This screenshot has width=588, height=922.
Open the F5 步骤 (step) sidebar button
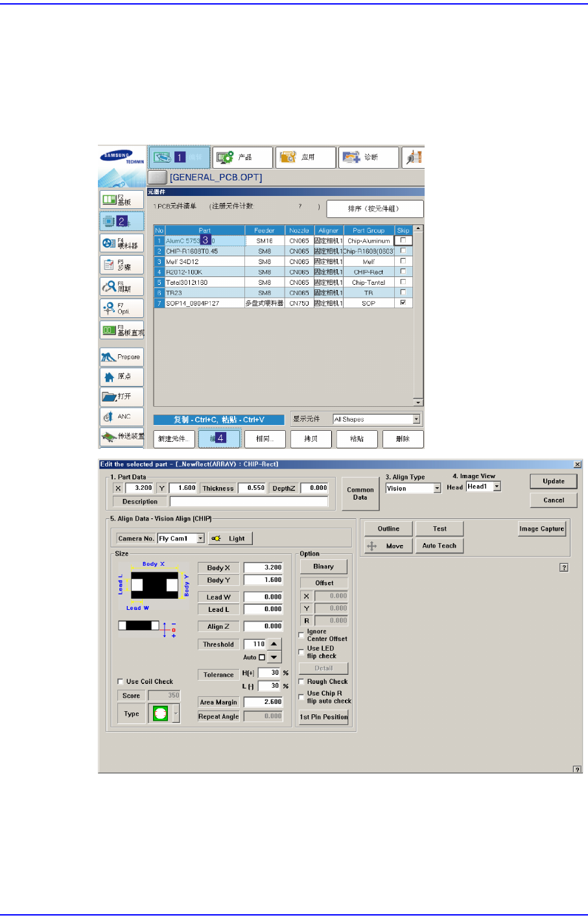click(x=121, y=265)
